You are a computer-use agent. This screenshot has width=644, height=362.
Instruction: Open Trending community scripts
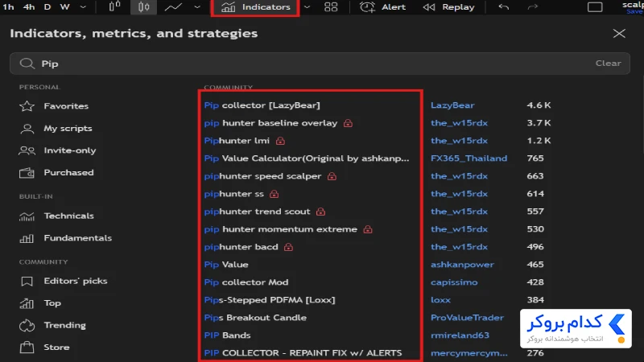52,326
